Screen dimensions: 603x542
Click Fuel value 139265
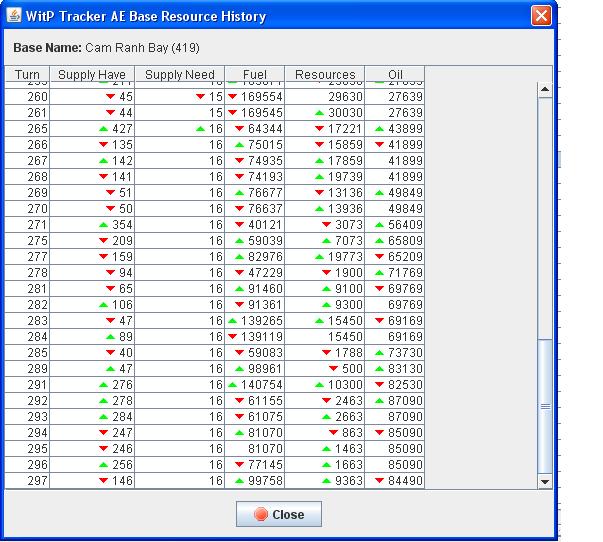pos(262,320)
